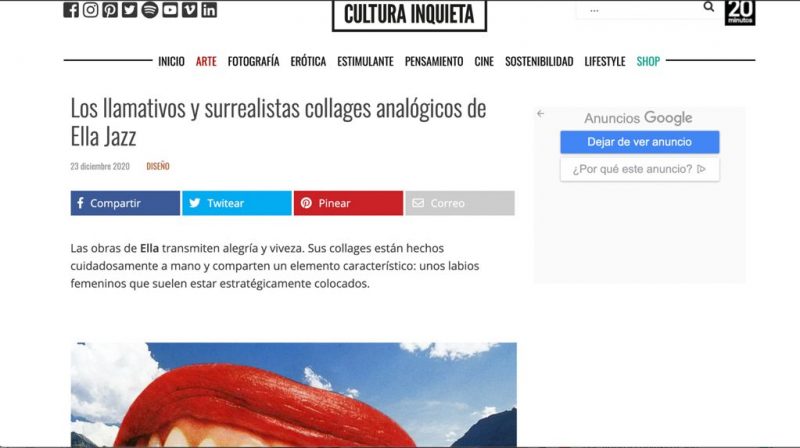Open the Facebook social icon in header
The image size is (800, 448).
(x=71, y=10)
